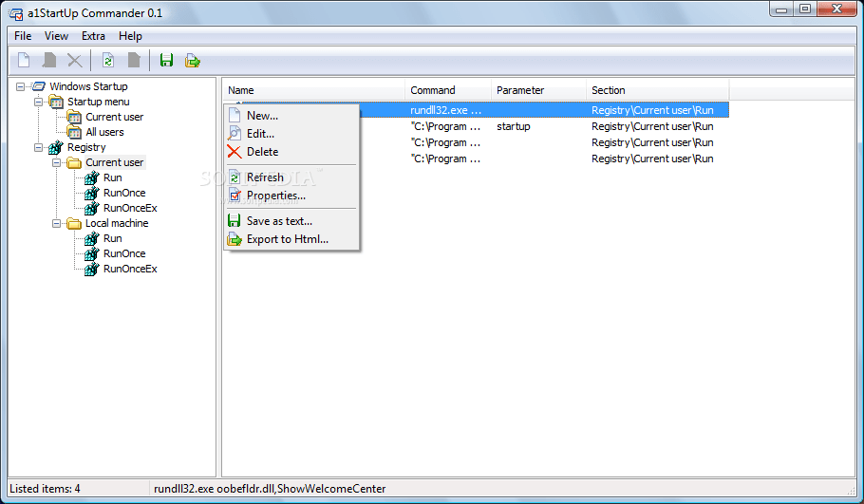
Task: Click the Registry node icon in tree
Action: [x=56, y=147]
